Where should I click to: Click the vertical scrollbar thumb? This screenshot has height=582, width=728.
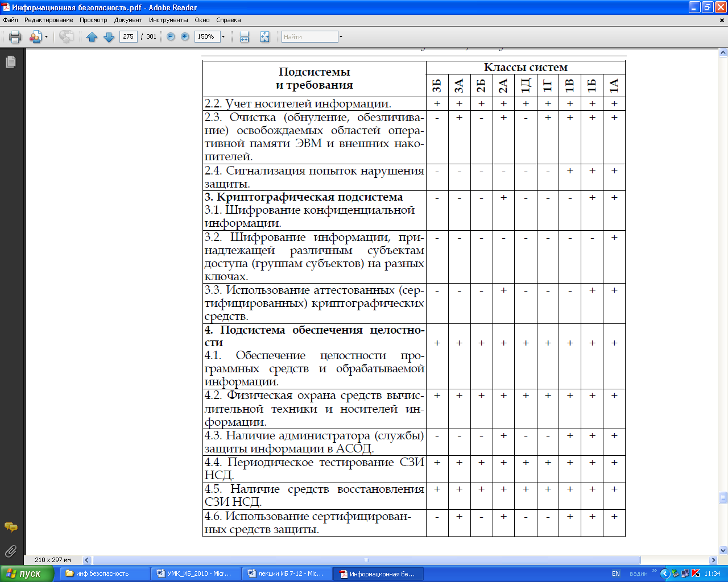pos(723,497)
